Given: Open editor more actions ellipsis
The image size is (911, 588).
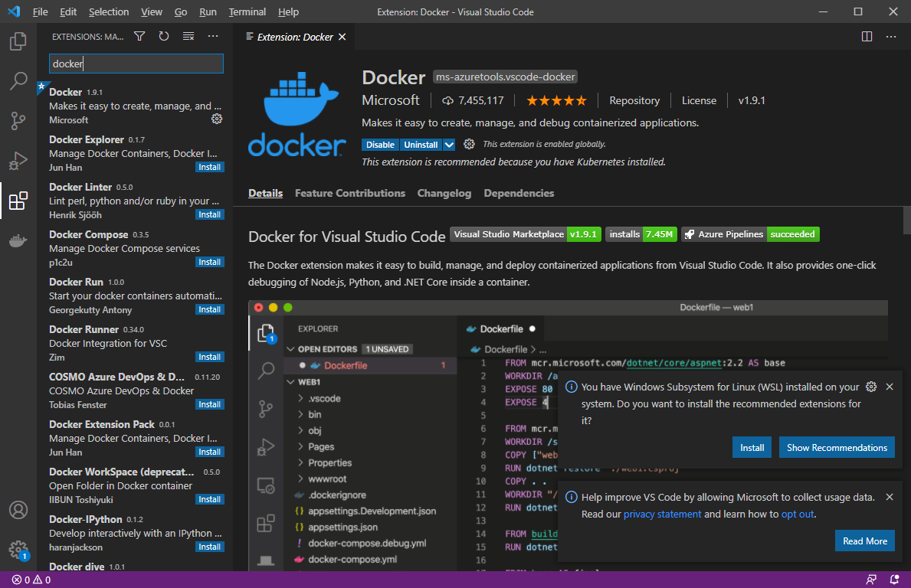Looking at the screenshot, I should [890, 37].
